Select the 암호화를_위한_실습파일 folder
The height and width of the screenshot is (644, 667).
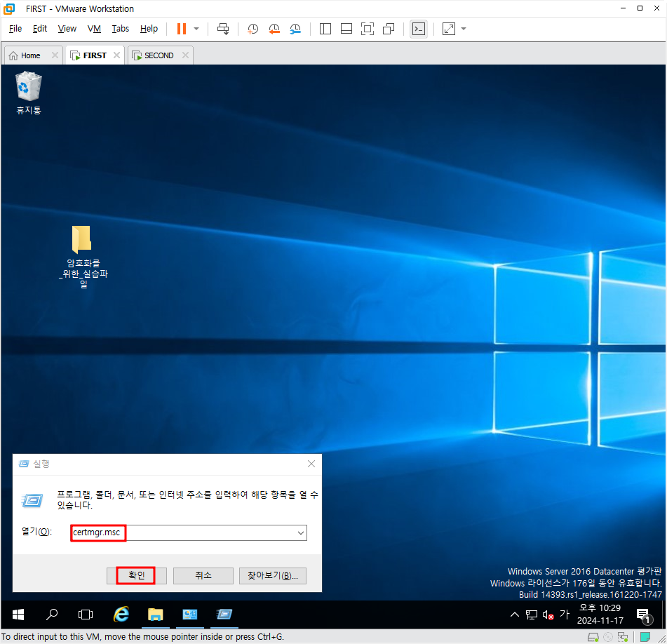pos(83,257)
